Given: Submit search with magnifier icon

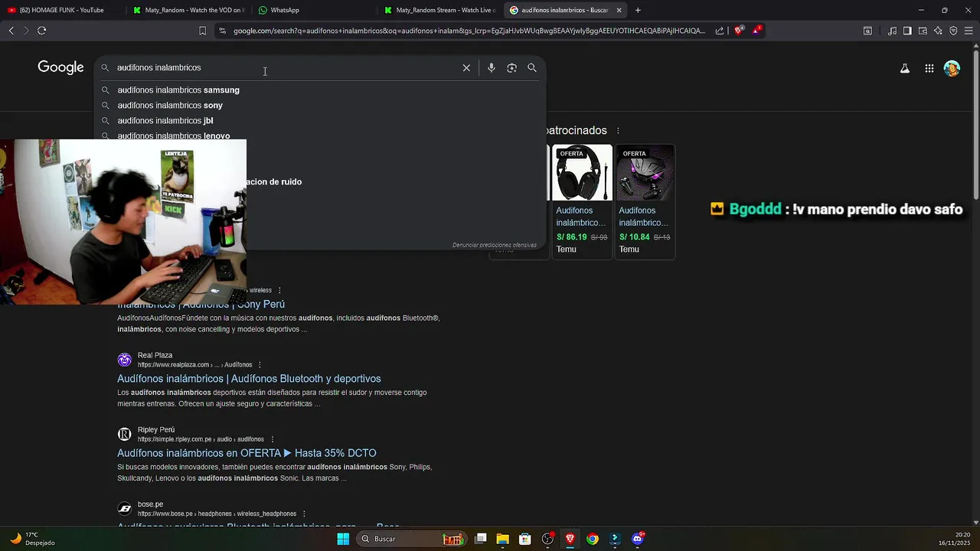Looking at the screenshot, I should tap(532, 68).
